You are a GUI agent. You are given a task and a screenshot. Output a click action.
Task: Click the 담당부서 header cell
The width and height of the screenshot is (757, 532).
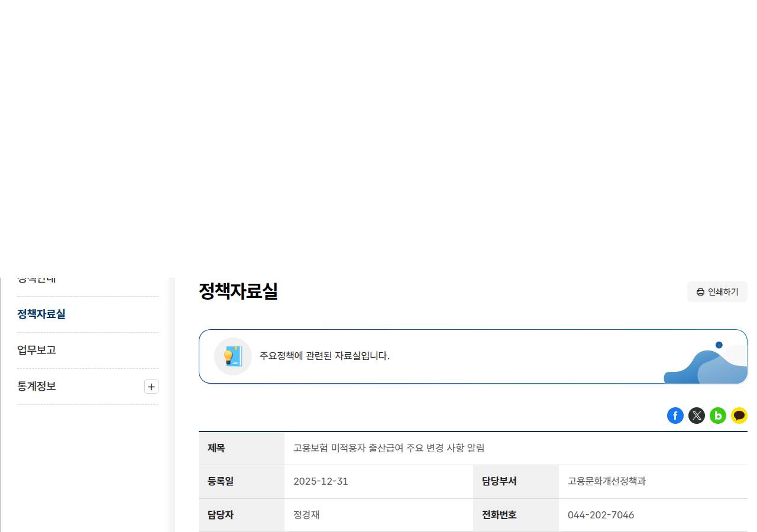click(516, 481)
